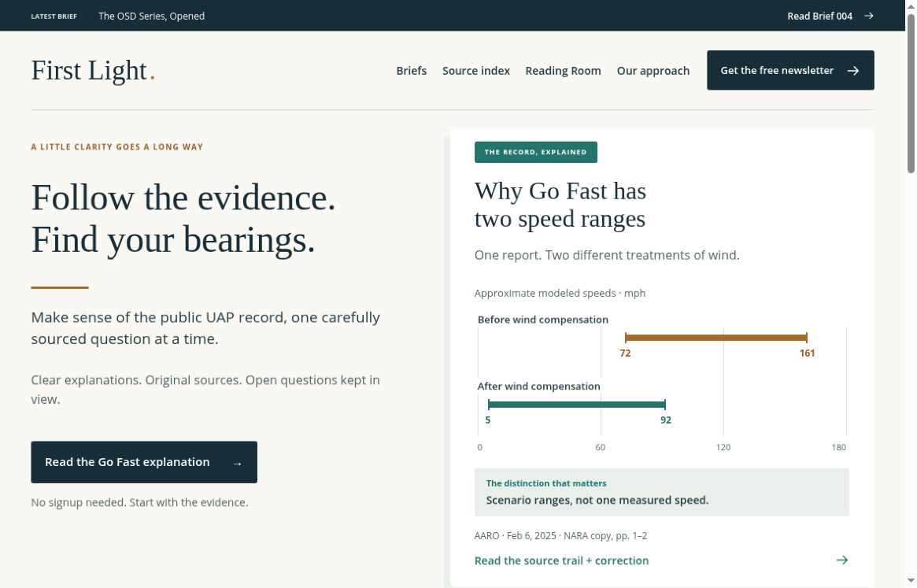Click the value 5 on the chart
This screenshot has height=588, width=917.
coord(488,420)
